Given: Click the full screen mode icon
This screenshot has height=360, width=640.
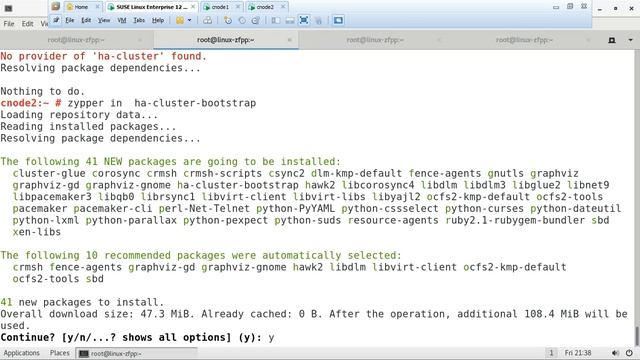Looking at the screenshot, I should 304,20.
